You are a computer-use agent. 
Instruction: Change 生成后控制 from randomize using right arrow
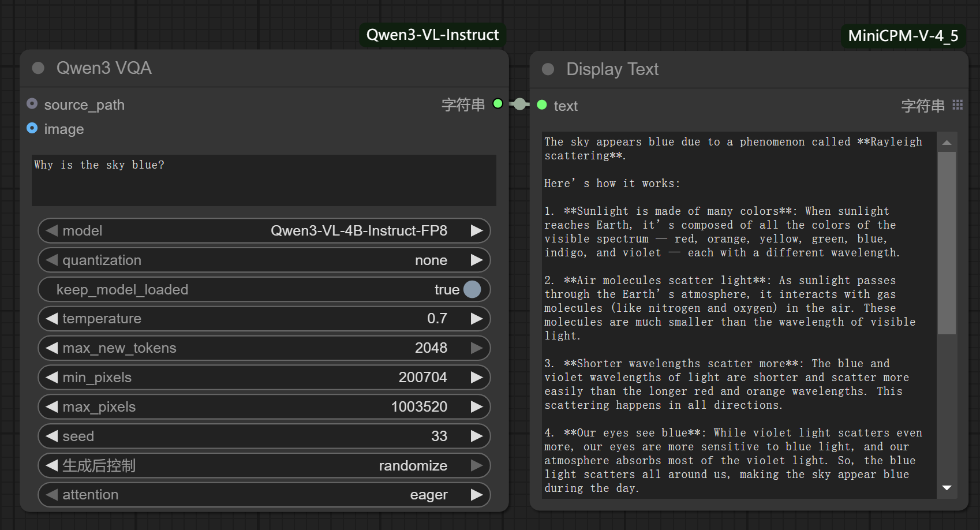(477, 465)
